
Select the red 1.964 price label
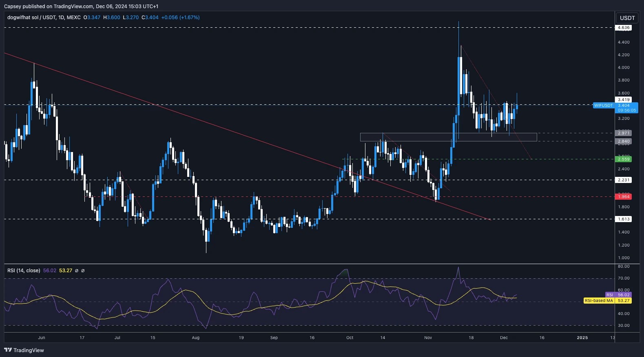(x=624, y=196)
